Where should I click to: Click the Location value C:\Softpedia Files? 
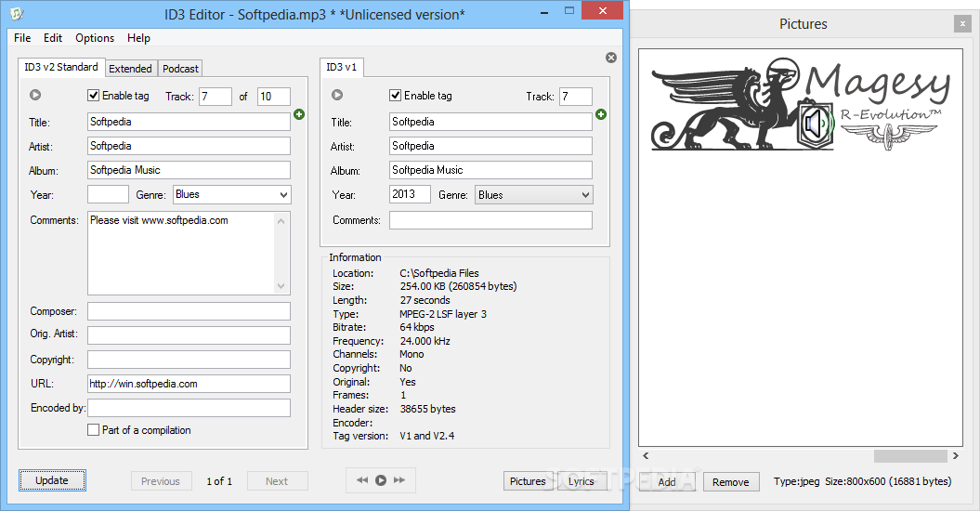[x=439, y=273]
